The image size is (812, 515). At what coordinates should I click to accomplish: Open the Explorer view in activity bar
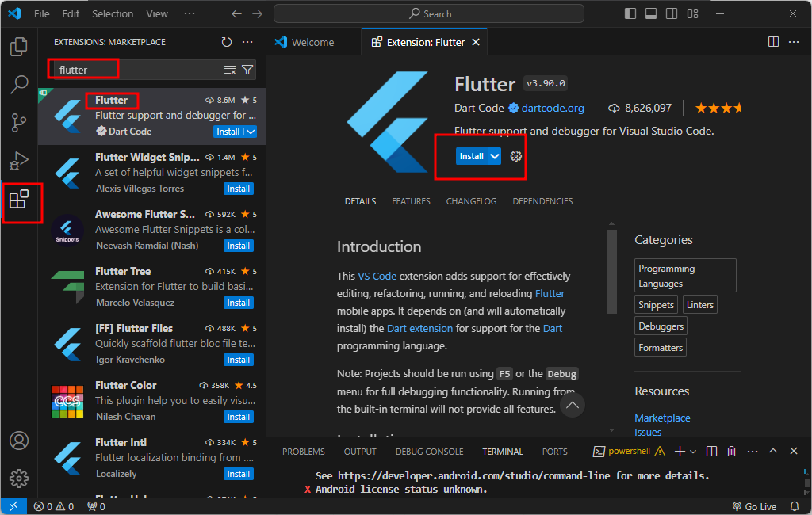[x=19, y=47]
